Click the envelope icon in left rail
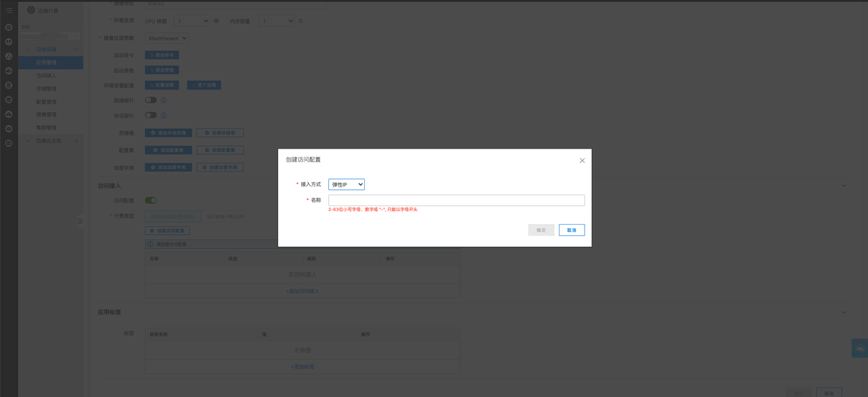This screenshot has height=397, width=868. point(9,129)
